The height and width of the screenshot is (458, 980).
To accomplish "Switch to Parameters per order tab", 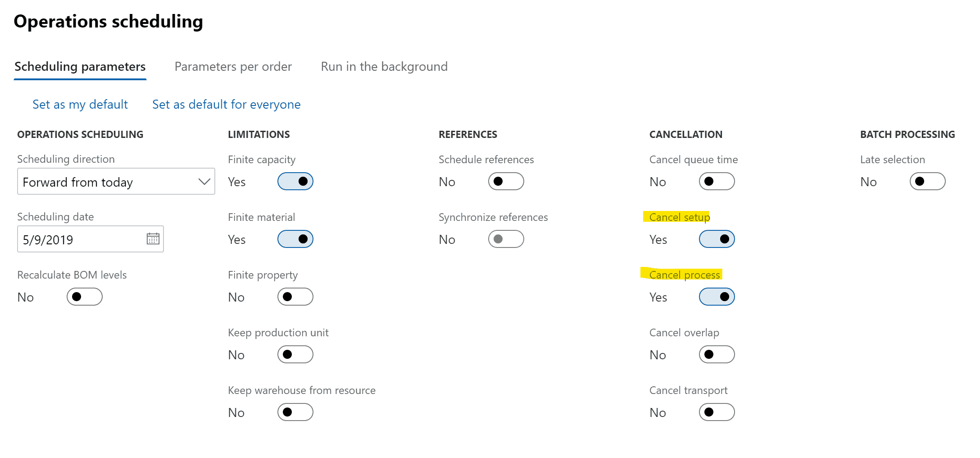I will coord(233,67).
